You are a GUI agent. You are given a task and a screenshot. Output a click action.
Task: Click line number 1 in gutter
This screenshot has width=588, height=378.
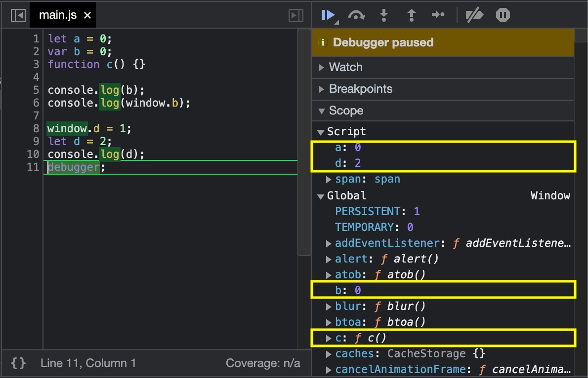click(x=36, y=38)
